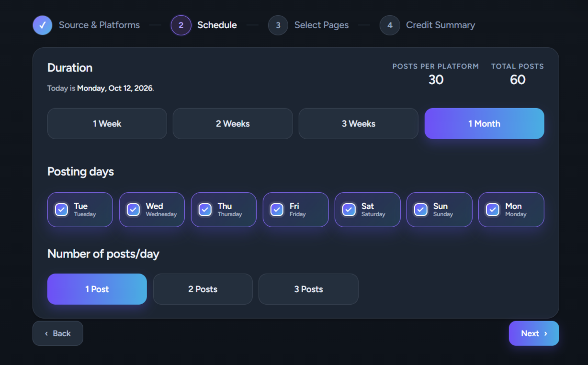The width and height of the screenshot is (588, 365).
Task: Pick 3 Weeks duration
Action: 359,123
